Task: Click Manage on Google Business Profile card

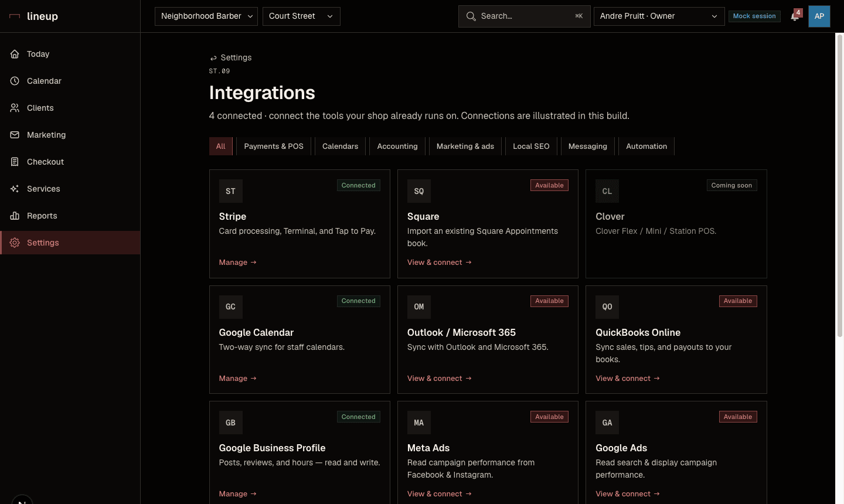Action: pyautogui.click(x=238, y=494)
